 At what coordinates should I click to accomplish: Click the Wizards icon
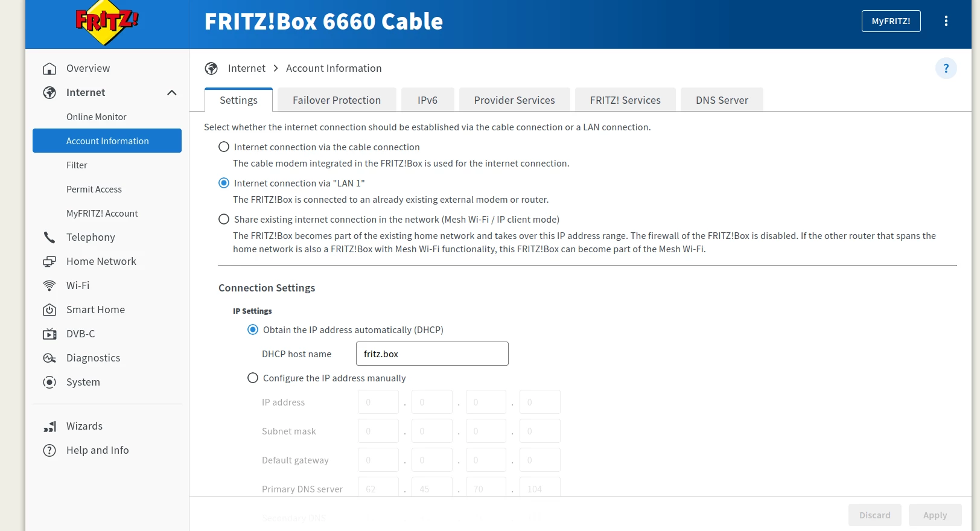pos(49,427)
